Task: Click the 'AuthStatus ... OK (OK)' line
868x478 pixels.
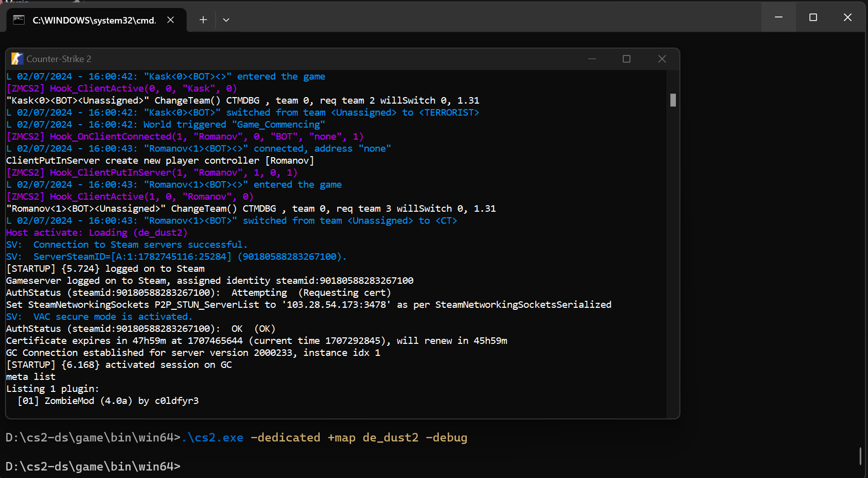Action: coord(141,329)
